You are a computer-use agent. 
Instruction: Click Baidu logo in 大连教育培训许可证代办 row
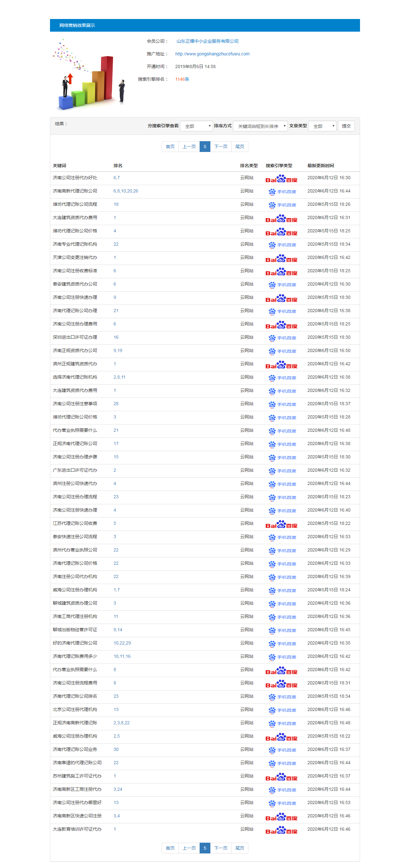click(x=281, y=830)
